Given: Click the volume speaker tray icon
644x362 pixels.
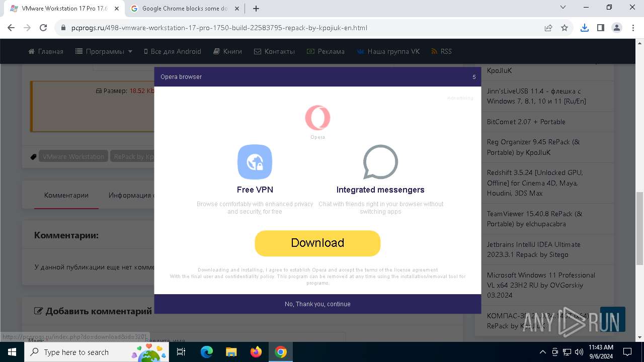Looking at the screenshot, I should (x=579, y=352).
